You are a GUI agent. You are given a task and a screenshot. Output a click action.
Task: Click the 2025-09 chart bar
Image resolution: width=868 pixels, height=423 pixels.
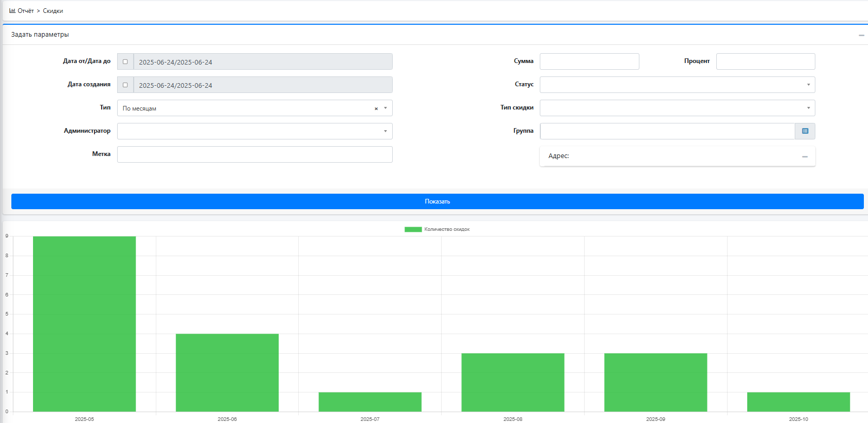click(655, 382)
